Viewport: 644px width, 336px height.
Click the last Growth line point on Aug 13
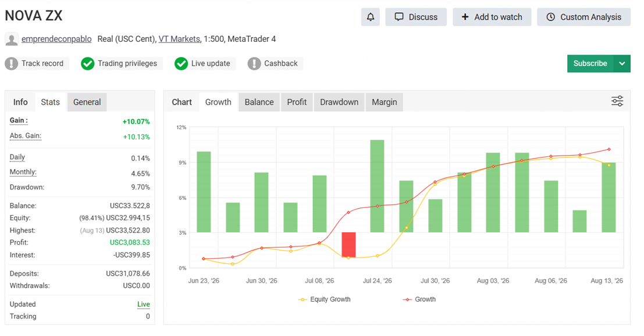(609, 149)
